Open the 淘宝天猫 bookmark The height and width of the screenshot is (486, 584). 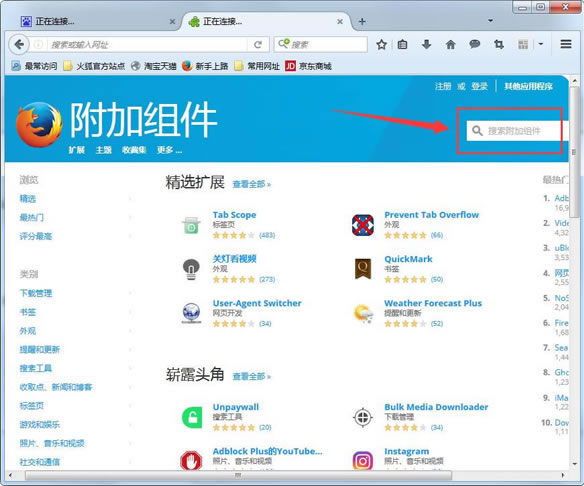[153, 66]
